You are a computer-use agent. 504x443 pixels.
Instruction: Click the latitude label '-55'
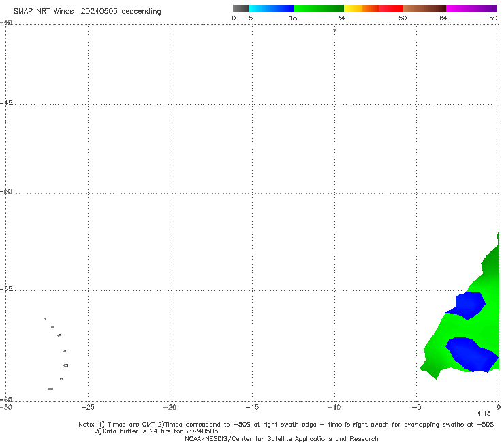pos(6,289)
